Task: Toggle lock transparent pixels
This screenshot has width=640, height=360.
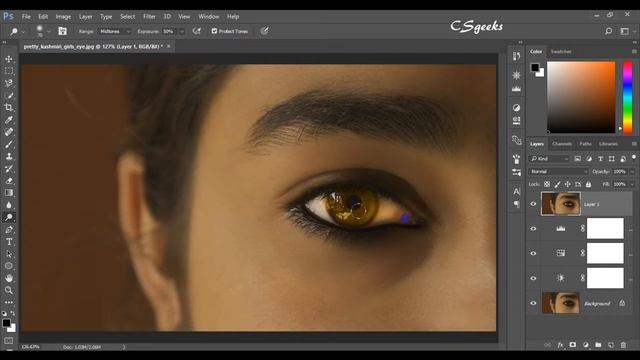Action: [x=547, y=184]
